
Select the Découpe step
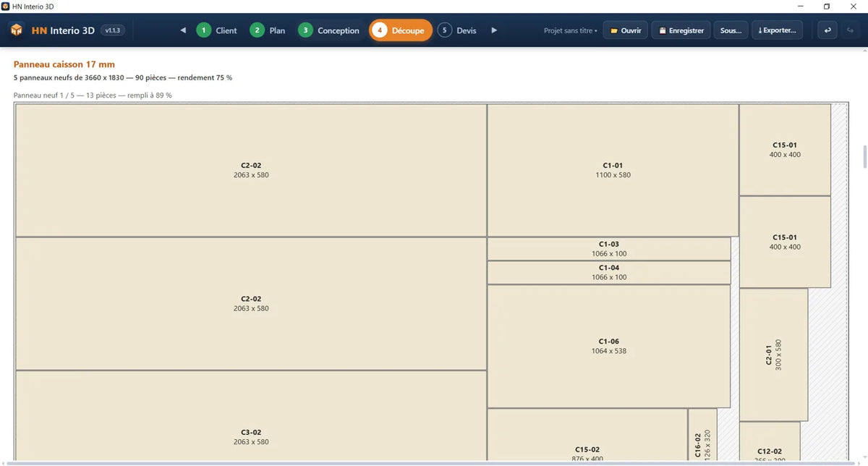pos(401,30)
